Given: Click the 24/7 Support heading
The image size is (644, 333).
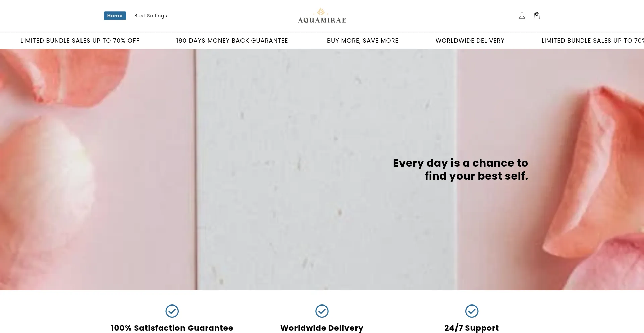Looking at the screenshot, I should tap(472, 328).
